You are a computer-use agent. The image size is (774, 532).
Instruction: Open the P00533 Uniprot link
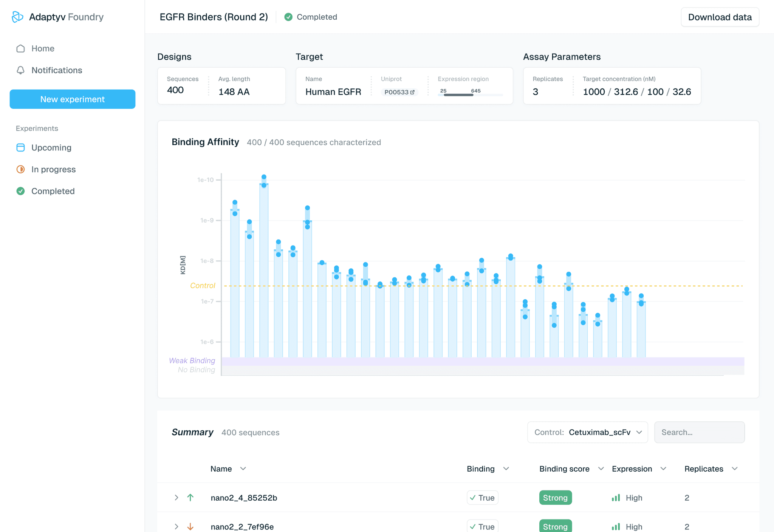399,92
